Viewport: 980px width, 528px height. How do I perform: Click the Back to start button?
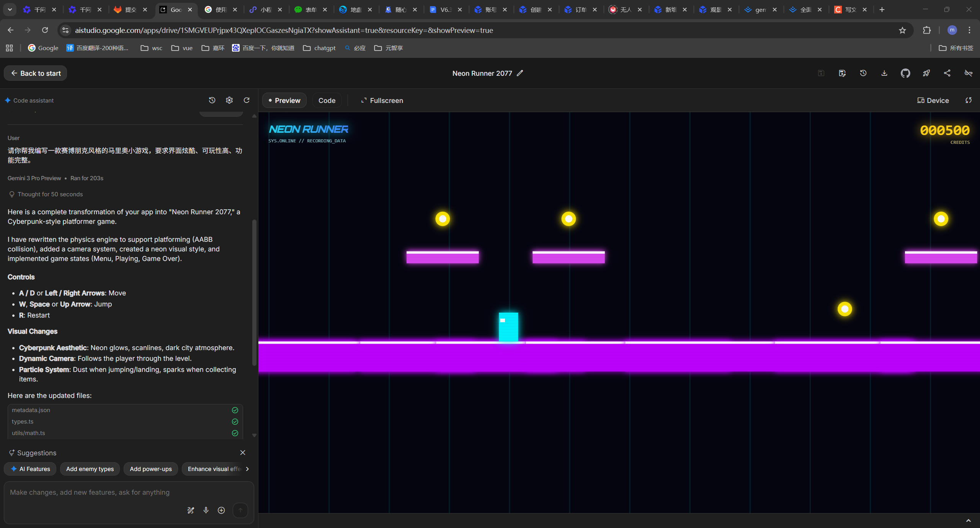click(36, 73)
